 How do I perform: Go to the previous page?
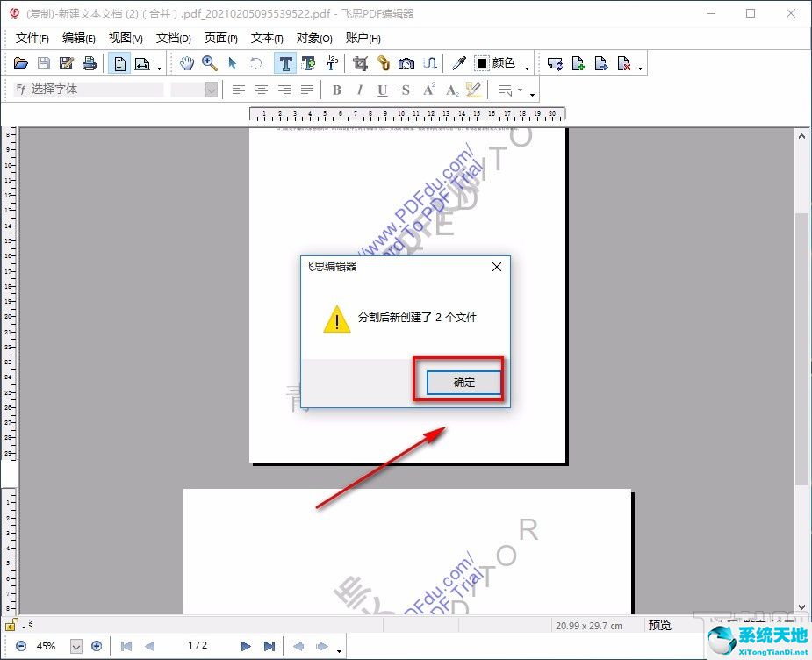[x=149, y=646]
